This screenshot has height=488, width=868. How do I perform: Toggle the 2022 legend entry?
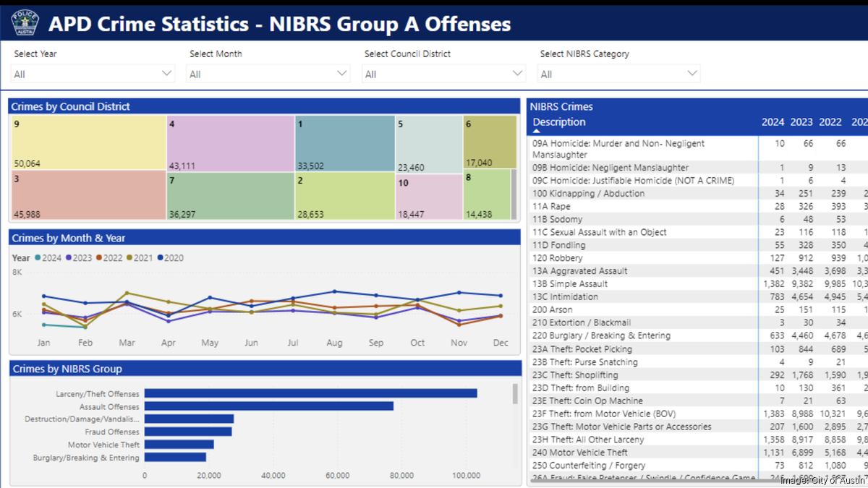(x=110, y=258)
